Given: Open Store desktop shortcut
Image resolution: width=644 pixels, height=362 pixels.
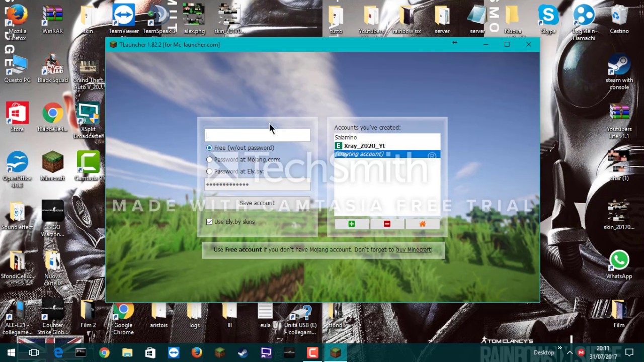Looking at the screenshot, I should coord(17,118).
